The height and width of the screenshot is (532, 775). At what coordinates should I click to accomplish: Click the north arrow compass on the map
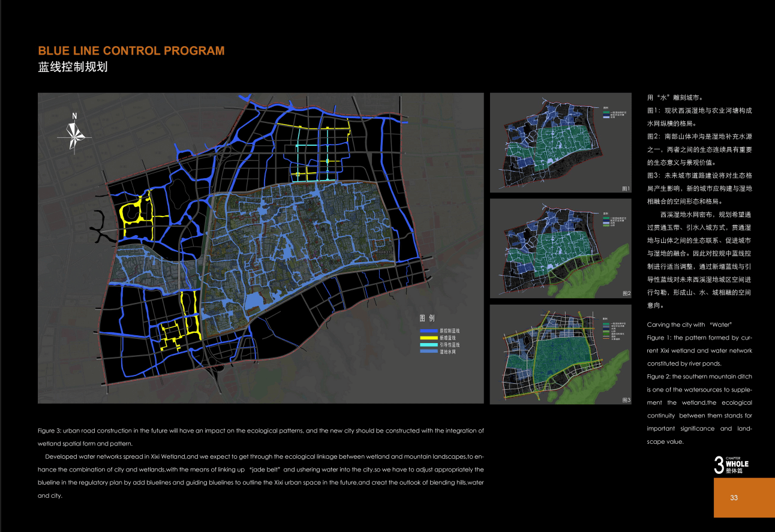[x=74, y=133]
